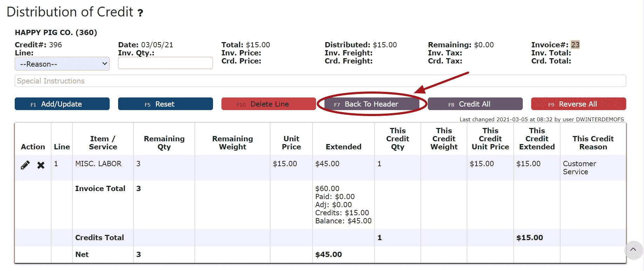Click the pencil edit icon on line 1

point(25,165)
